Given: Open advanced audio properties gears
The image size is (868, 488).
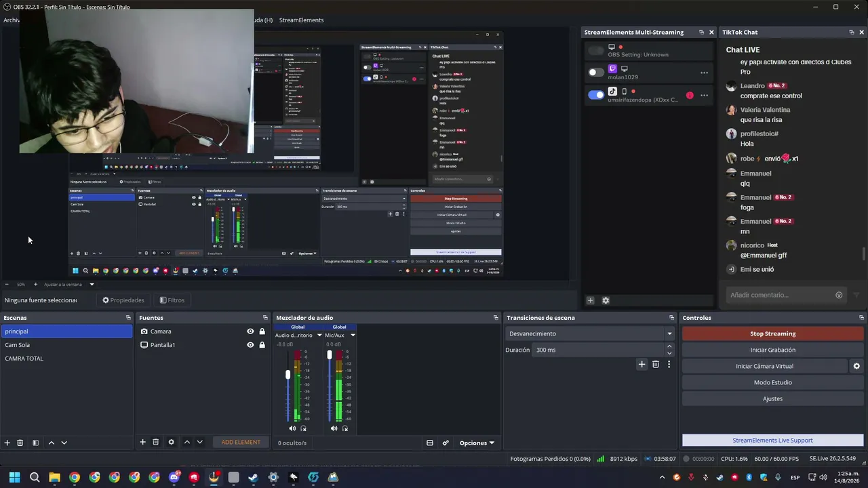Looking at the screenshot, I should [x=446, y=443].
